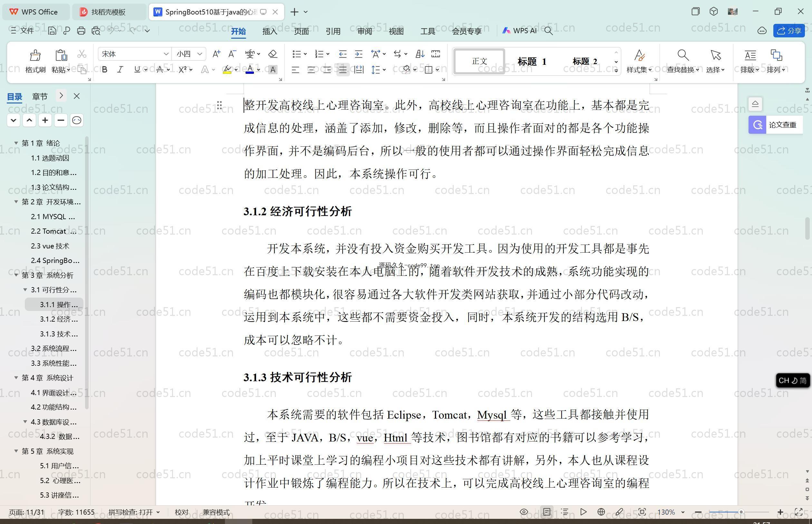Increase font size with A+ icon

[216, 54]
